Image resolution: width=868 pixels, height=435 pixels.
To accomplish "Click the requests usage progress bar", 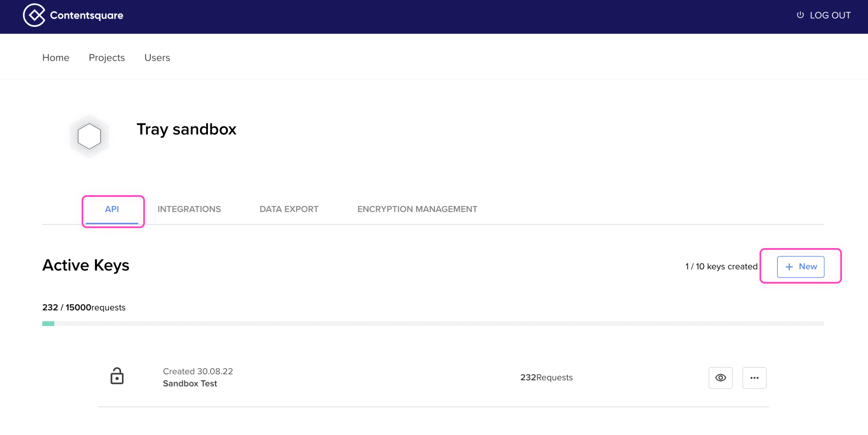I will [x=432, y=323].
